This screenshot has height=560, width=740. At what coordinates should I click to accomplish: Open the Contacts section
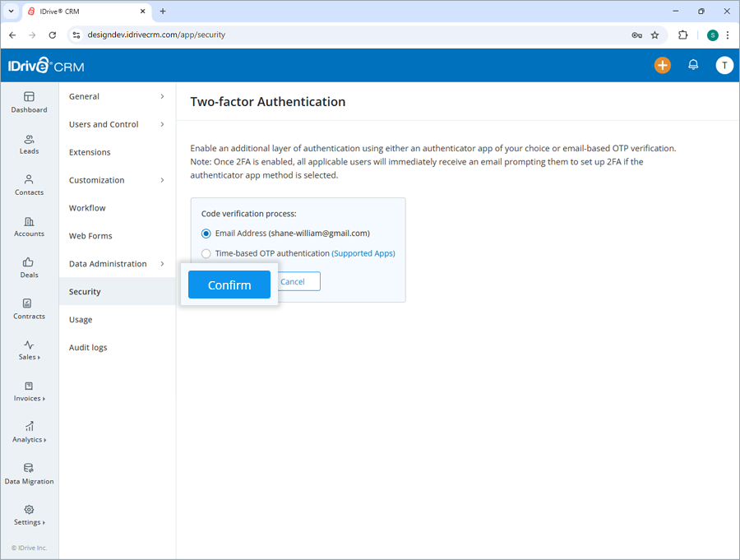point(29,186)
